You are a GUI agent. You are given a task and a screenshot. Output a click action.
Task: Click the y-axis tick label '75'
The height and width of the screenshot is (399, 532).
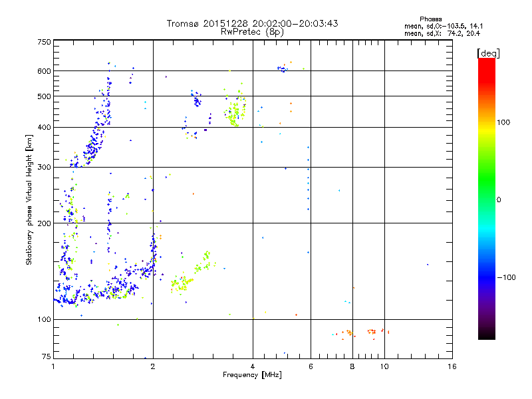pyautogui.click(x=47, y=356)
